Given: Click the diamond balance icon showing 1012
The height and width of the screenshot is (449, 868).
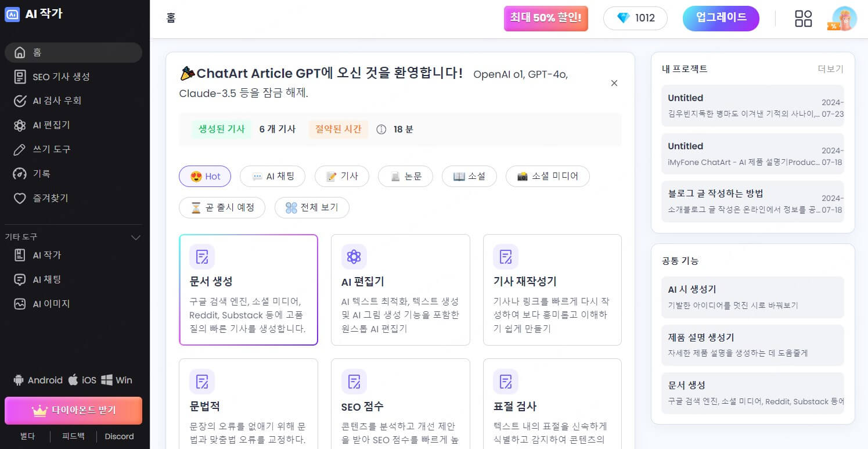Looking at the screenshot, I should 623,18.
